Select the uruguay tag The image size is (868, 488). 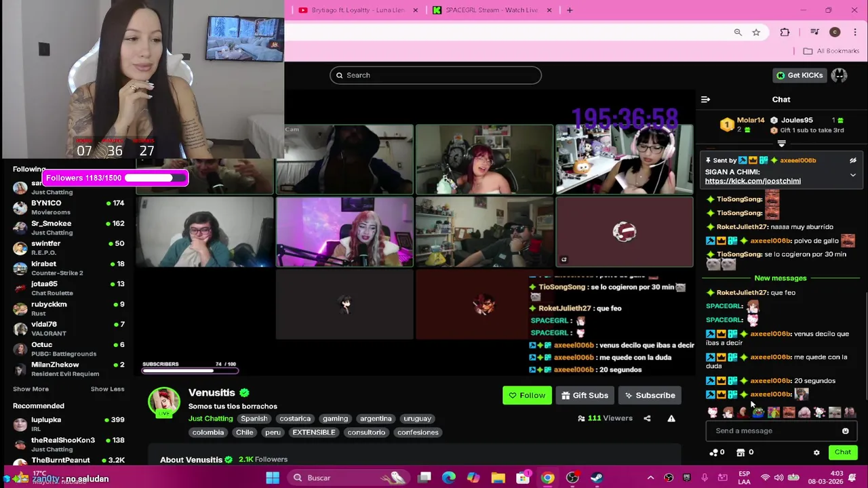[x=418, y=419]
